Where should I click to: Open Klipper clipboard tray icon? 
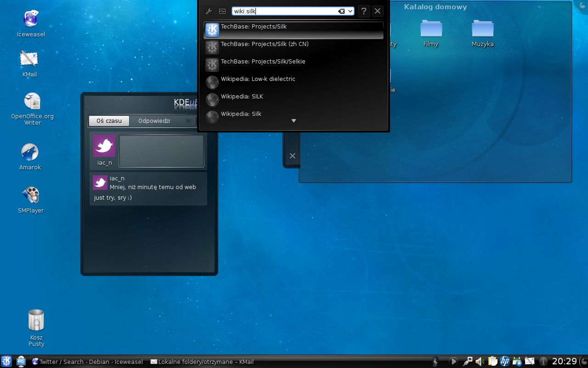click(492, 362)
